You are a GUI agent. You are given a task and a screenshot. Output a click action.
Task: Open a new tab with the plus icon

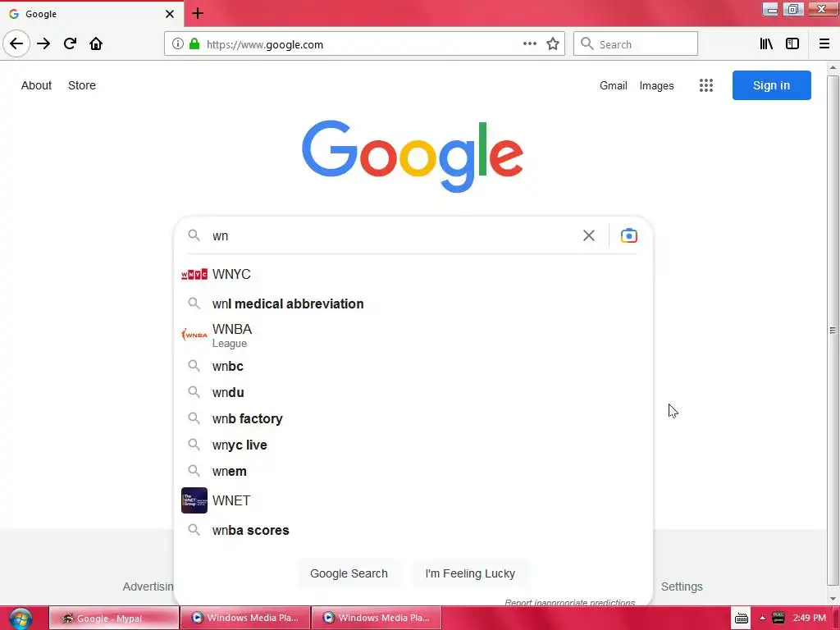pos(198,13)
